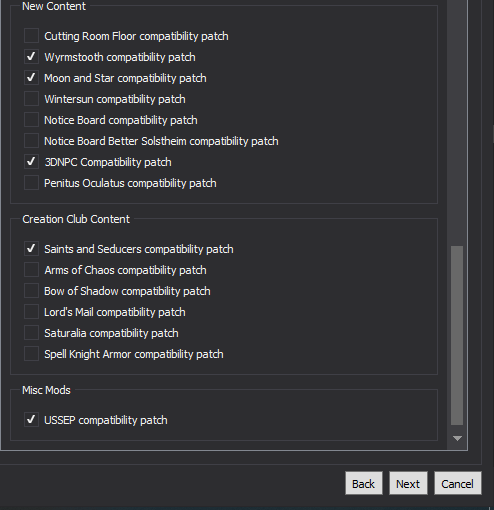Go Back to previous installer page
494x510 pixels.
(364, 483)
